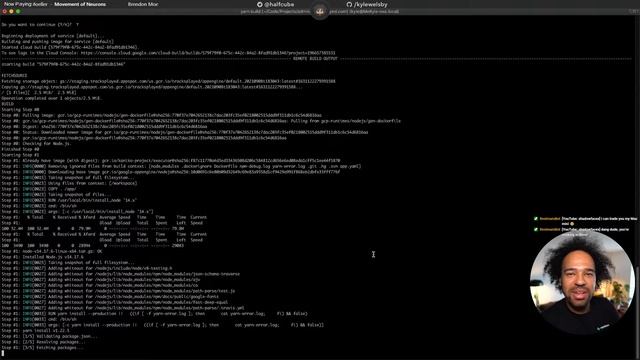Screen dimensions: 640x360
Task: Click the 'Checking for Node.js' step line
Action: [36, 144]
